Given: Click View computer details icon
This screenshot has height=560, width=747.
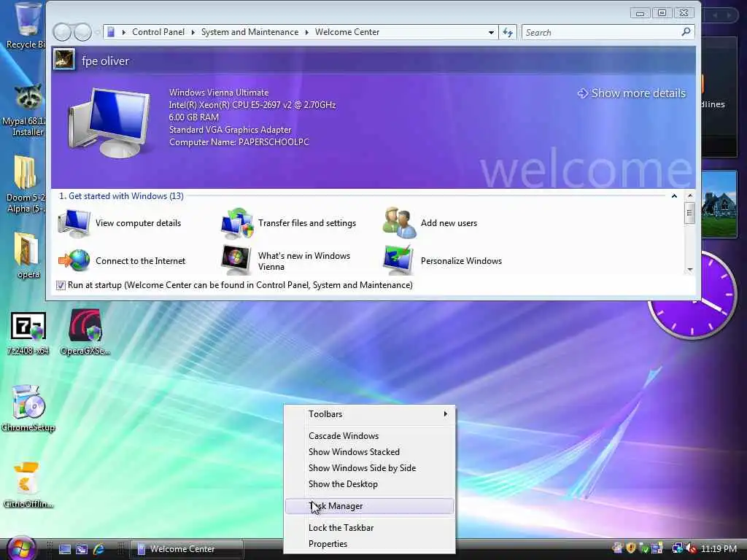Looking at the screenshot, I should pos(74,223).
